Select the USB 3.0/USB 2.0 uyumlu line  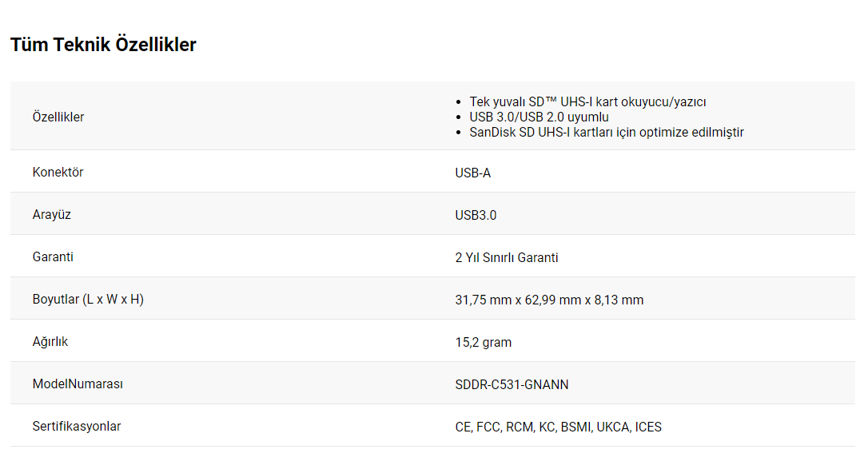pos(539,117)
